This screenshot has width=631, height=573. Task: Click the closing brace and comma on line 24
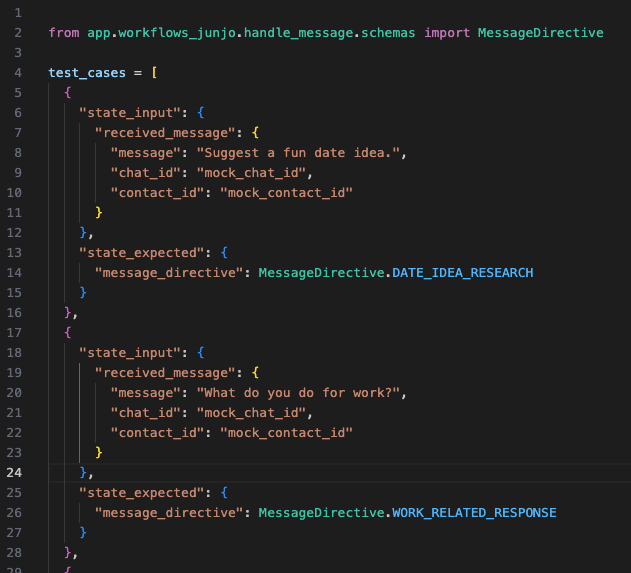tap(87, 473)
